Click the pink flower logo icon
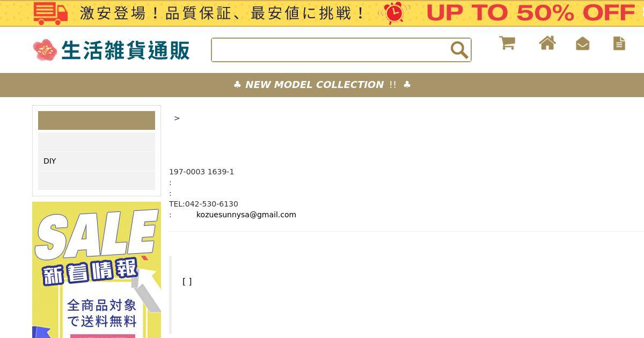The width and height of the screenshot is (644, 338). click(x=45, y=50)
